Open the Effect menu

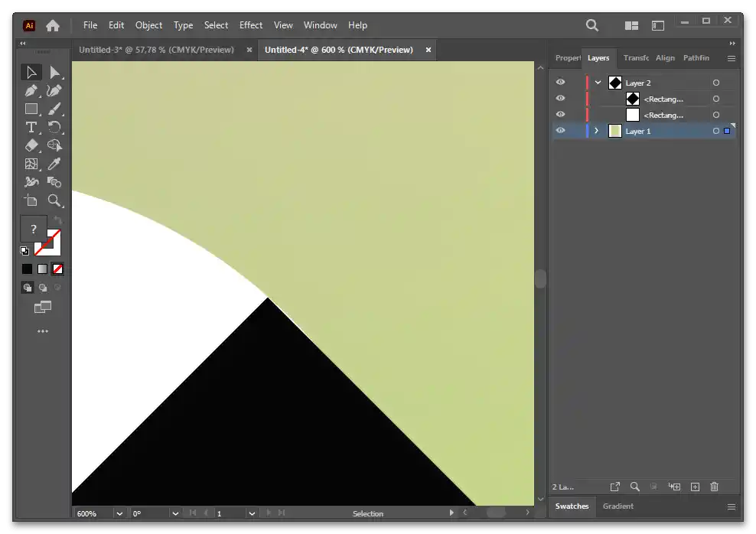pos(250,25)
